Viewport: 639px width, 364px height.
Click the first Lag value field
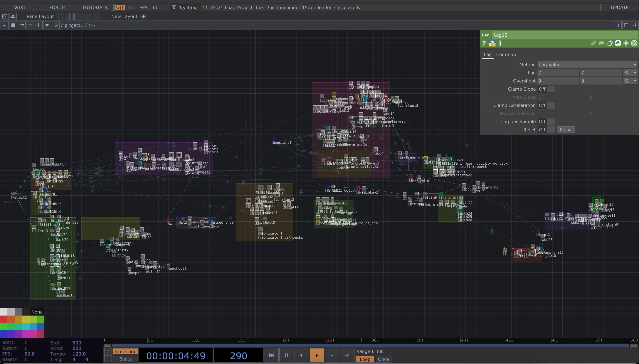558,73
